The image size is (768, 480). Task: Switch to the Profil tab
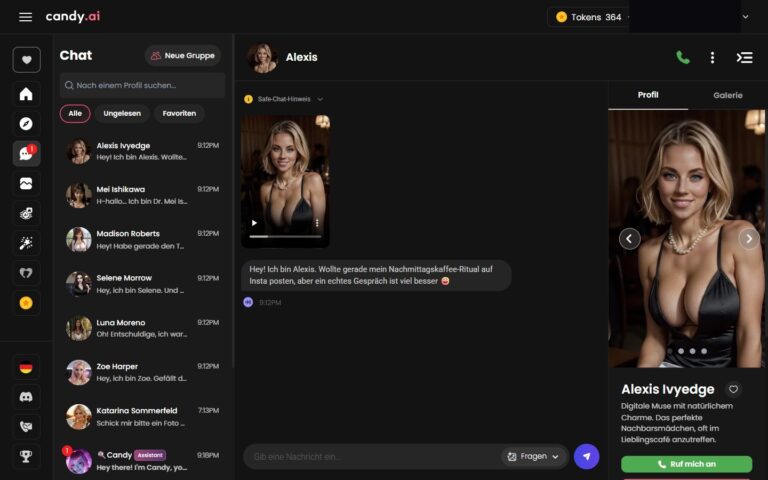(x=648, y=95)
